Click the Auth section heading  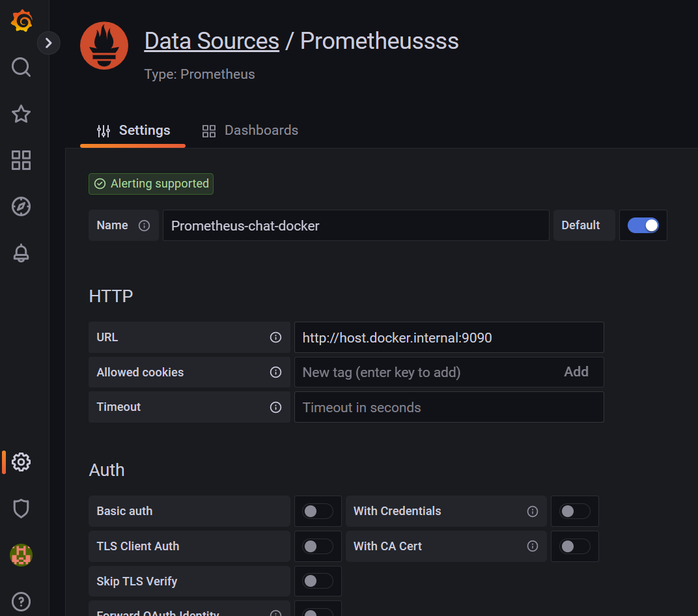(106, 470)
